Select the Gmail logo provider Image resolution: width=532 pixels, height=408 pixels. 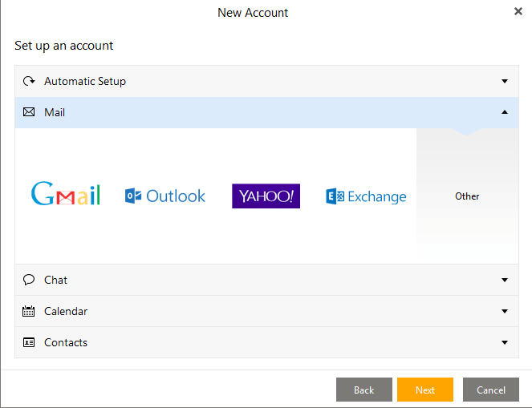(x=66, y=194)
